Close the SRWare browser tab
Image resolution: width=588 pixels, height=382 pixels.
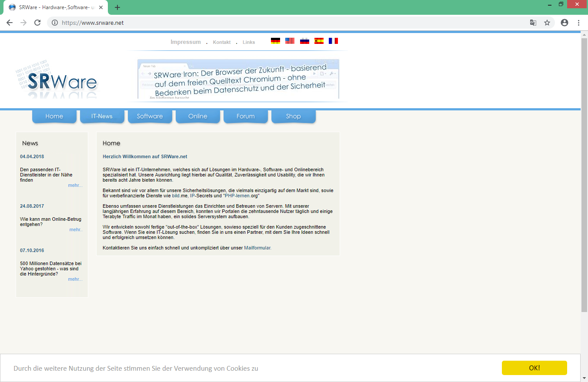(x=101, y=7)
